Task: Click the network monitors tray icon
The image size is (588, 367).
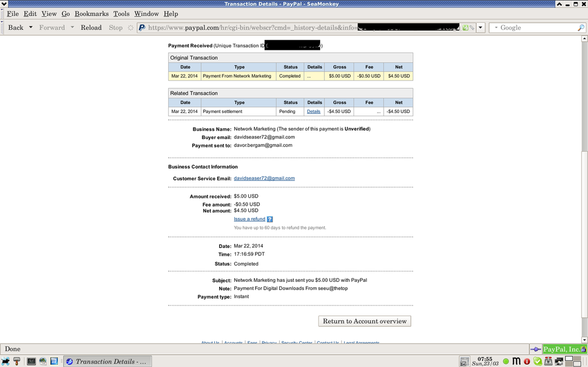Action: 559,362
